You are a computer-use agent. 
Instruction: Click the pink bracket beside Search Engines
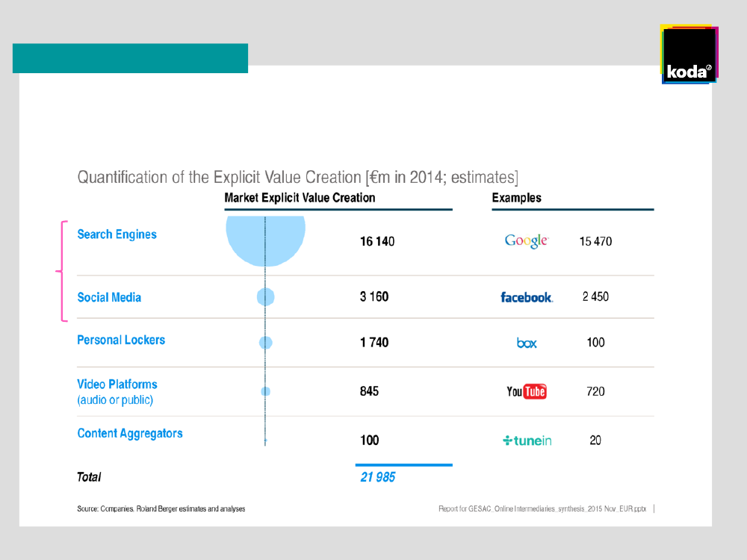tap(62, 271)
